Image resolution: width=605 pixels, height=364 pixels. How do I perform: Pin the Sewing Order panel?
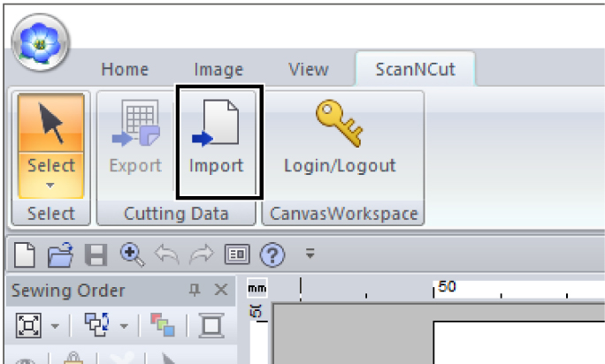click(195, 290)
